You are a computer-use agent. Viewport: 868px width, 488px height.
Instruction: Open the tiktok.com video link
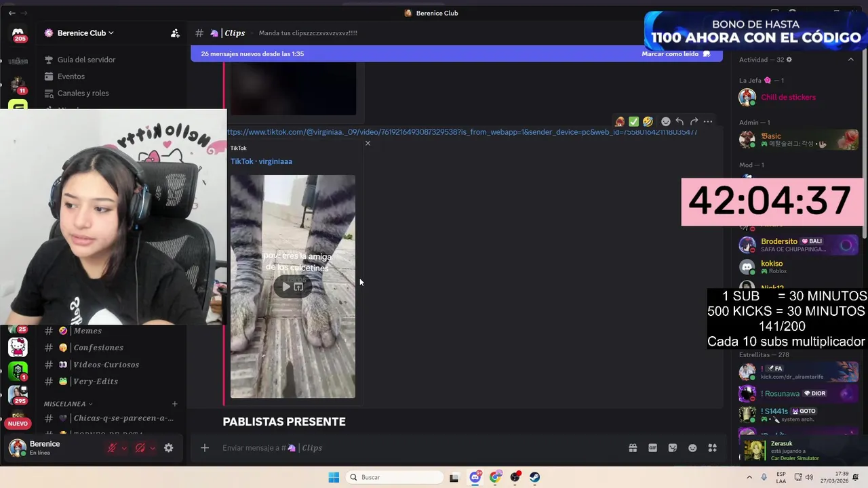click(462, 132)
